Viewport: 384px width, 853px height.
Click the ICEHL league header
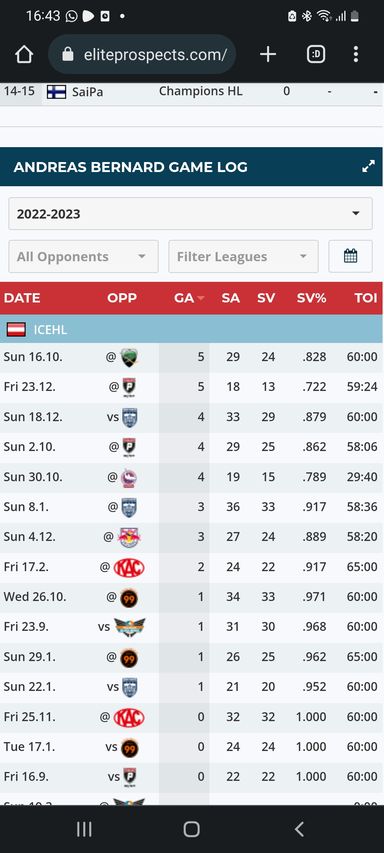(50, 330)
